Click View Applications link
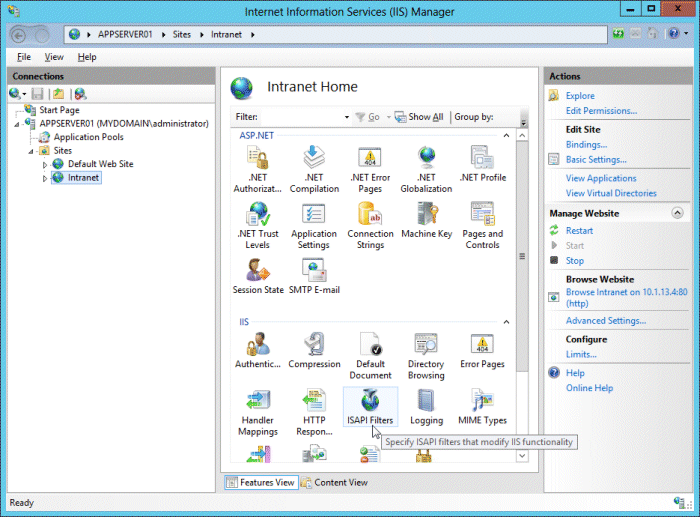The image size is (700, 517). (x=601, y=178)
